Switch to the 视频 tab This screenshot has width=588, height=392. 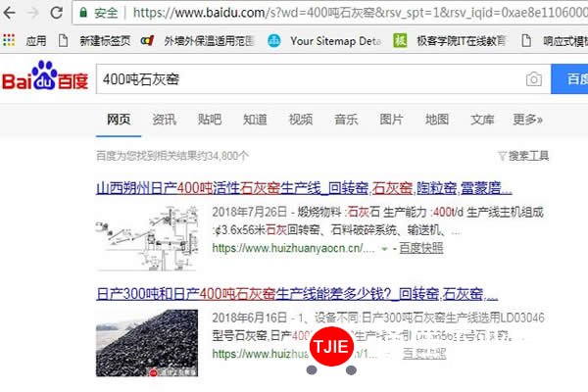tap(301, 120)
